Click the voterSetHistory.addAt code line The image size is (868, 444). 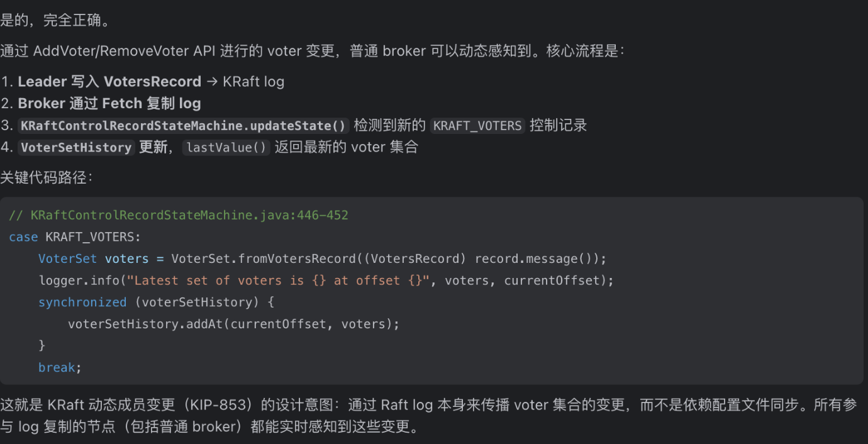(233, 324)
